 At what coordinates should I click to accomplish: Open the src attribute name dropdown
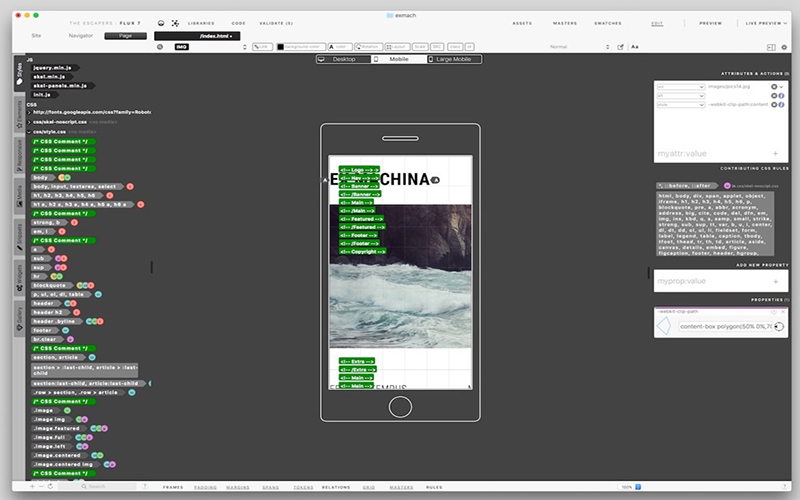(x=681, y=87)
